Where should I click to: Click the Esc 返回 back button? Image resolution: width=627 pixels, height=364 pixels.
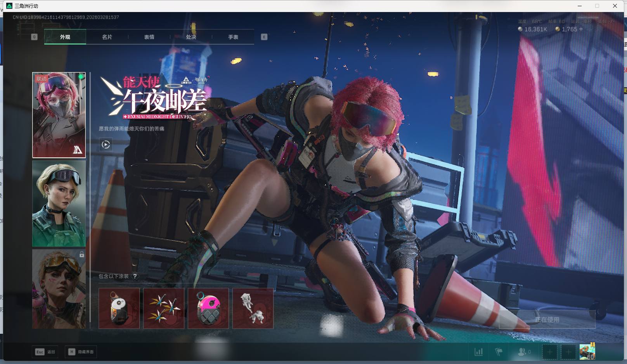tap(45, 352)
